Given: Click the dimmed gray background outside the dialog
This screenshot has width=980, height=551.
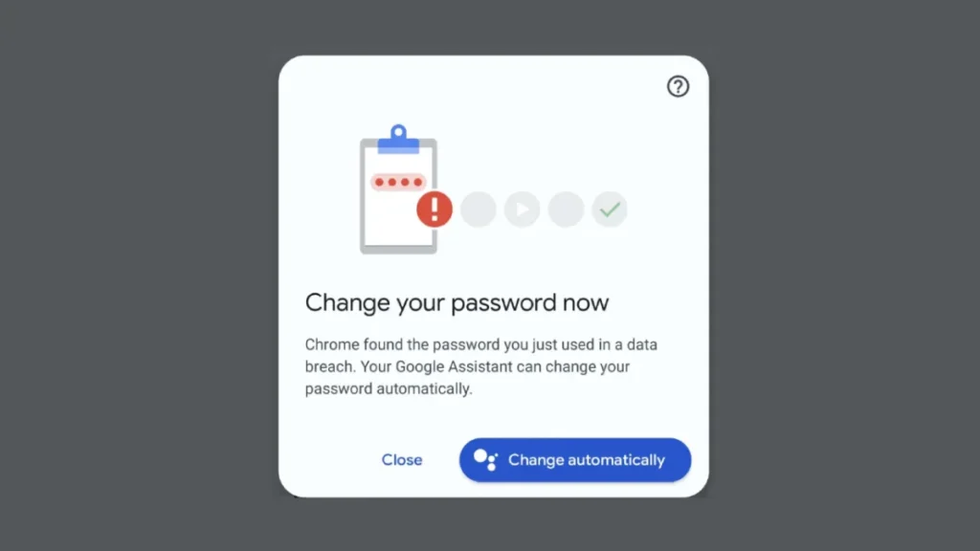Looking at the screenshot, I should pyautogui.click(x=138, y=275).
